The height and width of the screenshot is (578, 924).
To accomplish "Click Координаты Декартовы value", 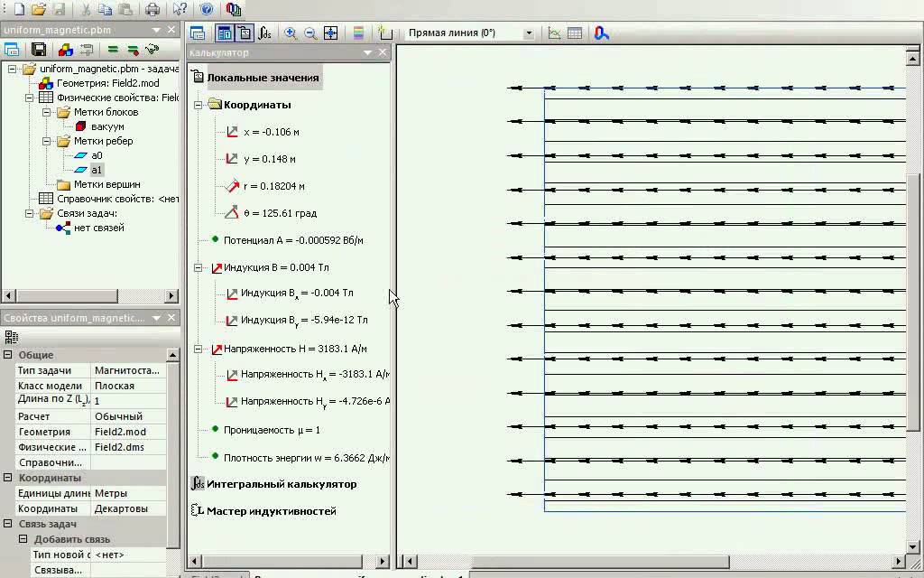I will pos(128,508).
